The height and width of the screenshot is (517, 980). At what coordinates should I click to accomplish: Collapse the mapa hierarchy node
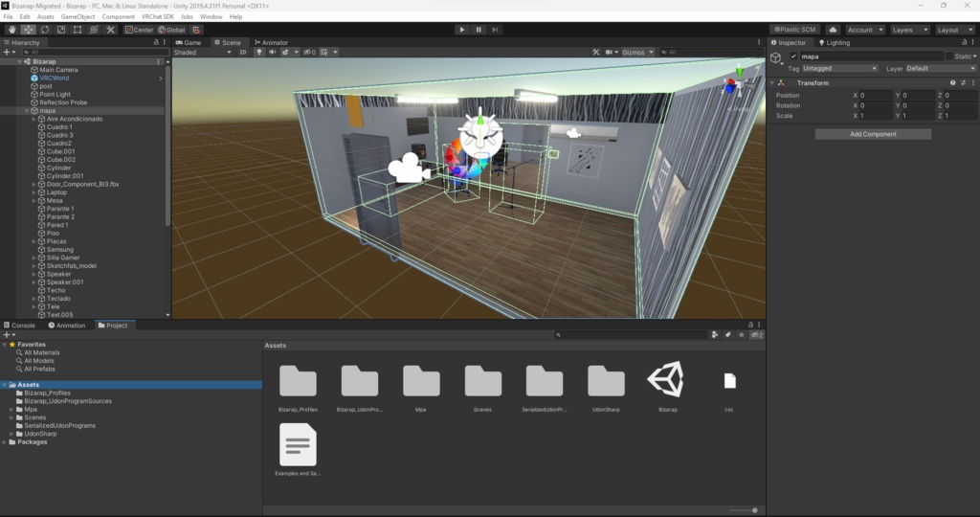pos(27,111)
